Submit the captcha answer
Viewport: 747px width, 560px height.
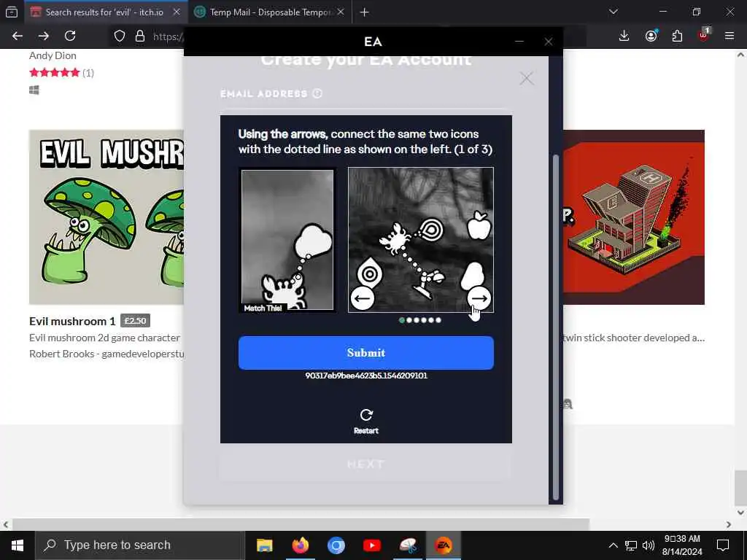tap(366, 353)
